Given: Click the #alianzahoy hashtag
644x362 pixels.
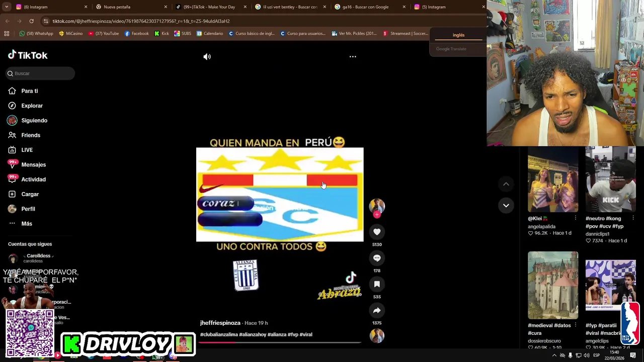Looking at the screenshot, I should point(253,334).
